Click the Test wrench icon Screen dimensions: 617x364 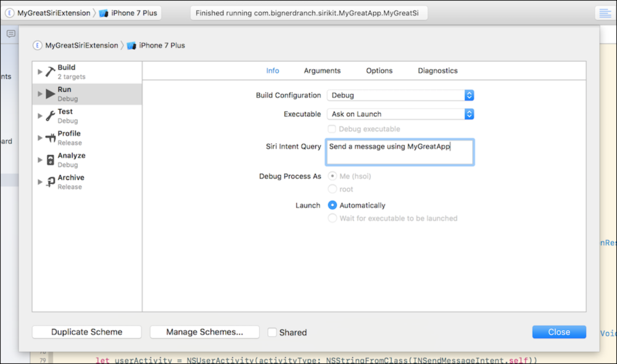pos(51,116)
